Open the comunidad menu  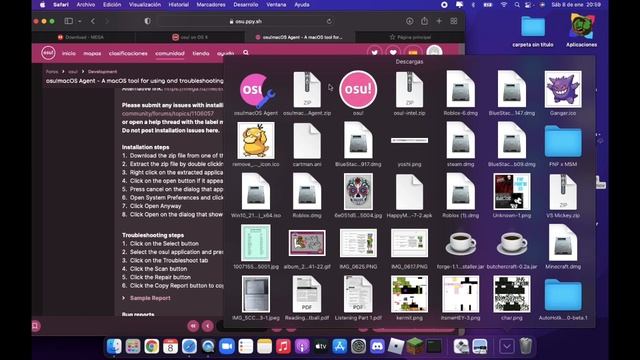[x=170, y=53]
